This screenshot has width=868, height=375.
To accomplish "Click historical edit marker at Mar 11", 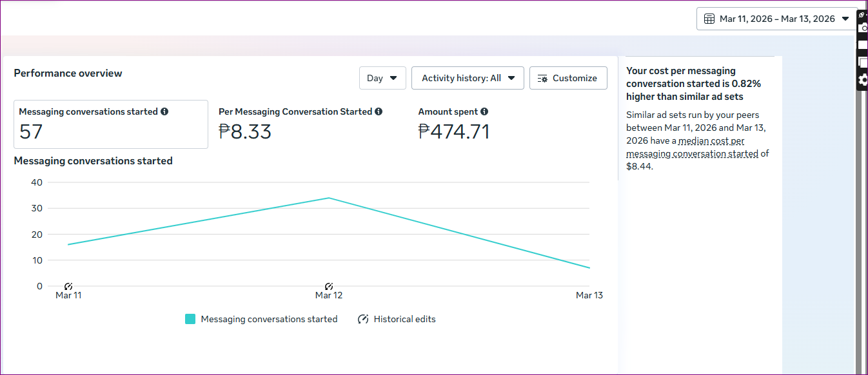I will click(68, 286).
